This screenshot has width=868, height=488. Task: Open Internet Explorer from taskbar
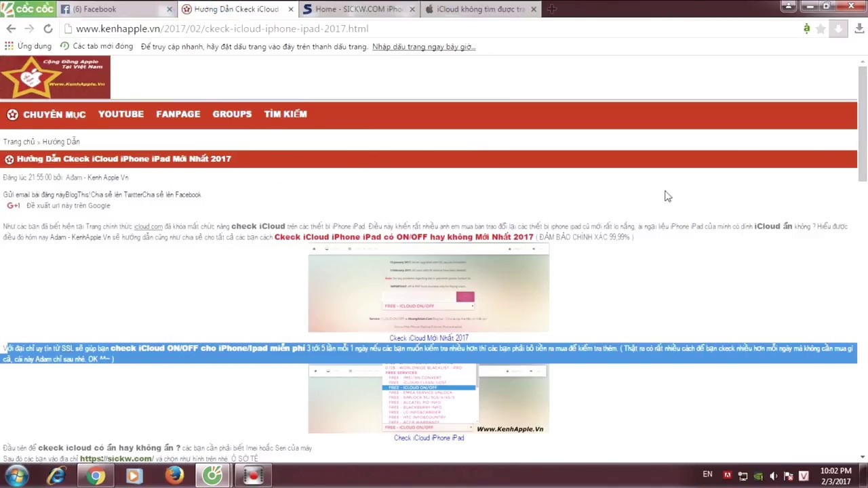[56, 476]
